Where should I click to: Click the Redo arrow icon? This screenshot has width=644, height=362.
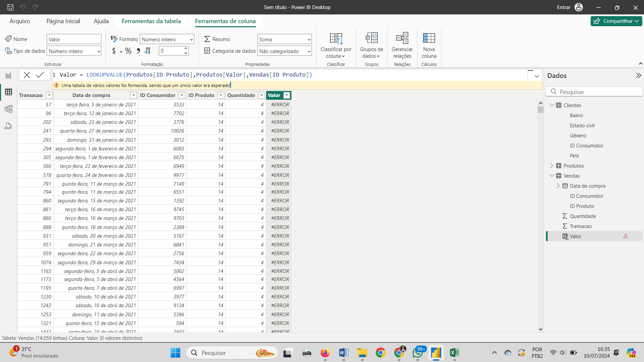coord(35,7)
